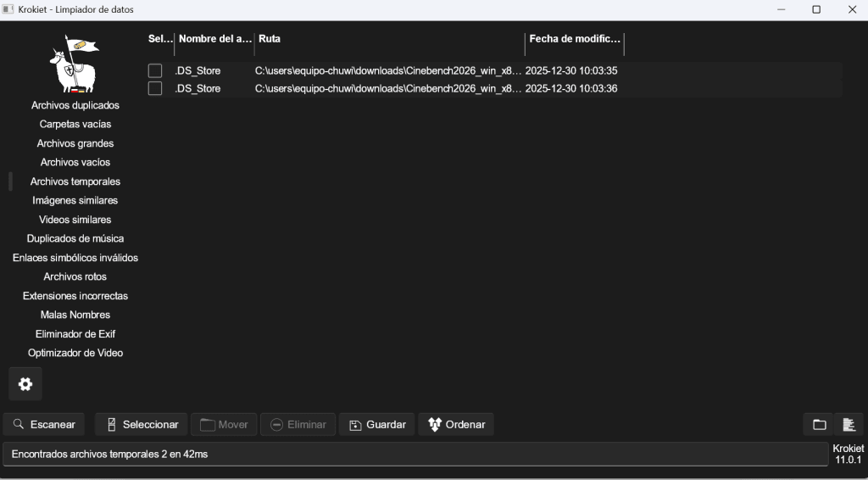The height and width of the screenshot is (480, 868).
Task: Click the Nombre del archivo column header
Action: pyautogui.click(x=214, y=39)
